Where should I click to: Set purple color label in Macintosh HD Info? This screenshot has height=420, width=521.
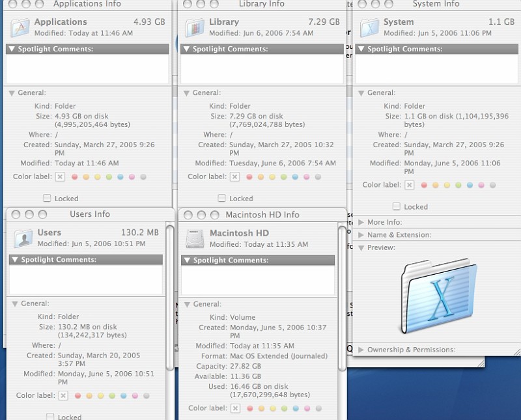click(307, 408)
